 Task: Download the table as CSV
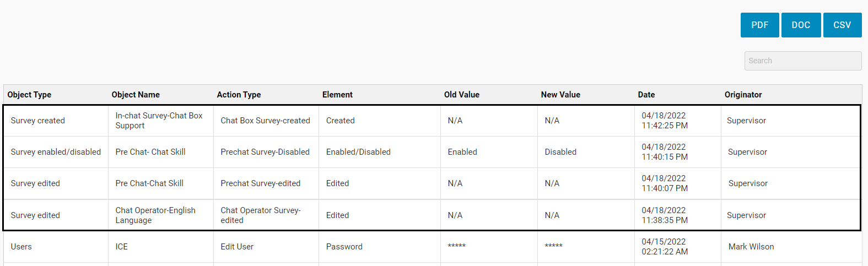842,25
